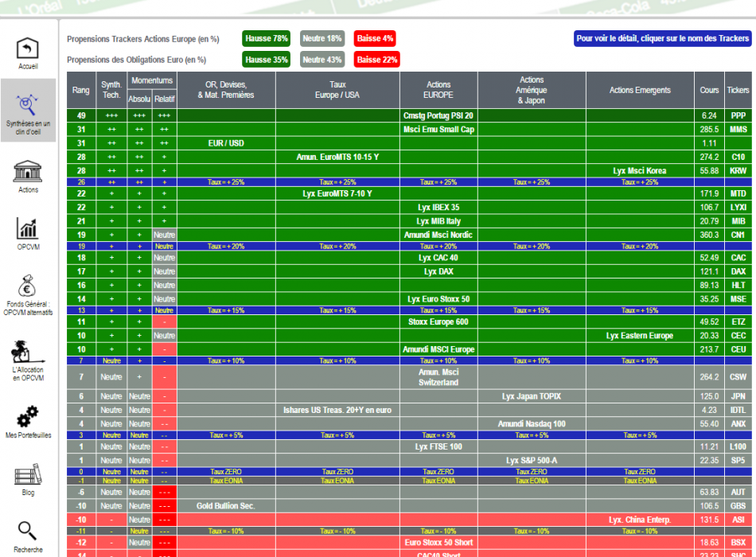Open Amundi Msci Nordic tracker
Image resolution: width=756 pixels, height=557 pixels.
tap(438, 235)
